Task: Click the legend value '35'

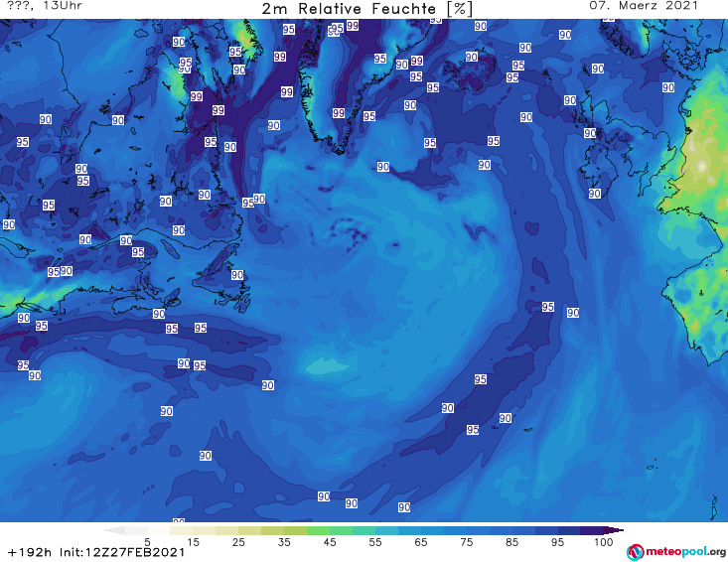Action: (284, 542)
